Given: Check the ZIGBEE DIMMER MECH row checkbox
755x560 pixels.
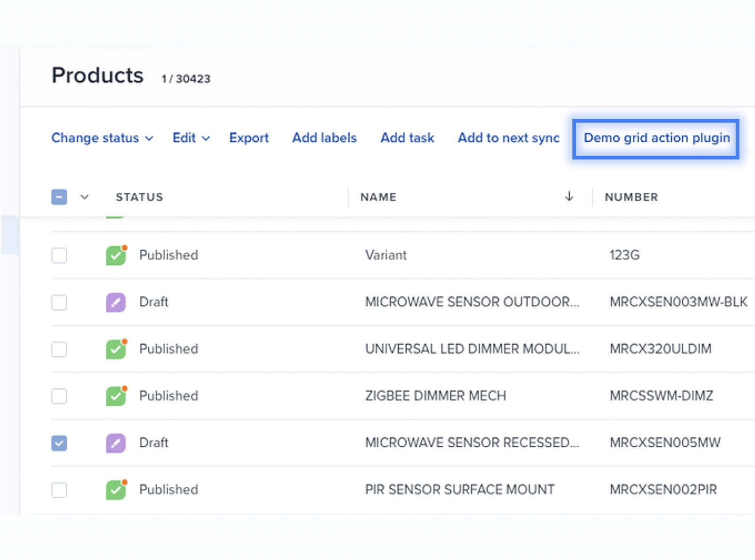Looking at the screenshot, I should click(x=59, y=396).
